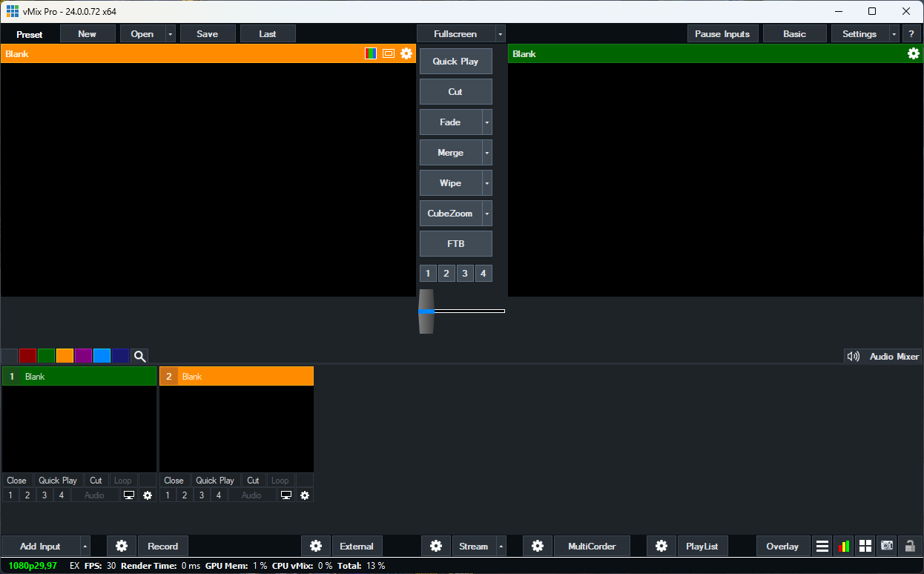Viewport: 924px width, 574px height.
Task: Click the vMix logo in title bar
Action: pos(12,11)
